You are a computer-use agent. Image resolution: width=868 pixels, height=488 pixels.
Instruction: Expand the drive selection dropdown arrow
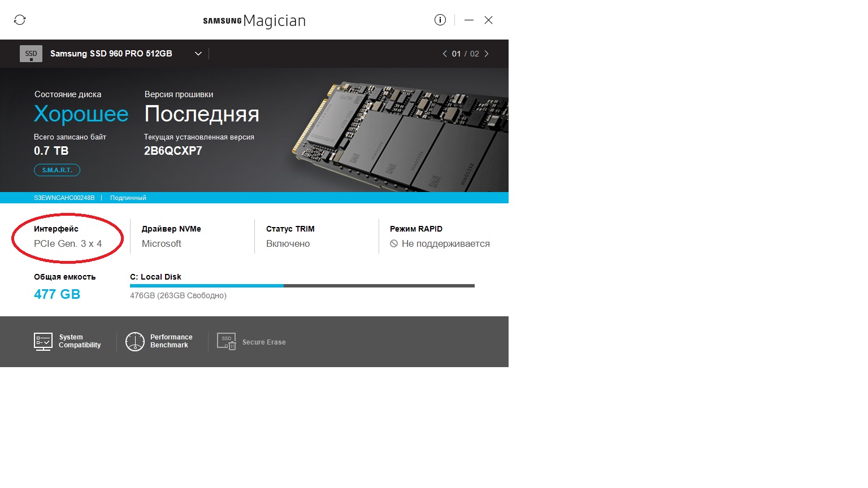click(198, 54)
